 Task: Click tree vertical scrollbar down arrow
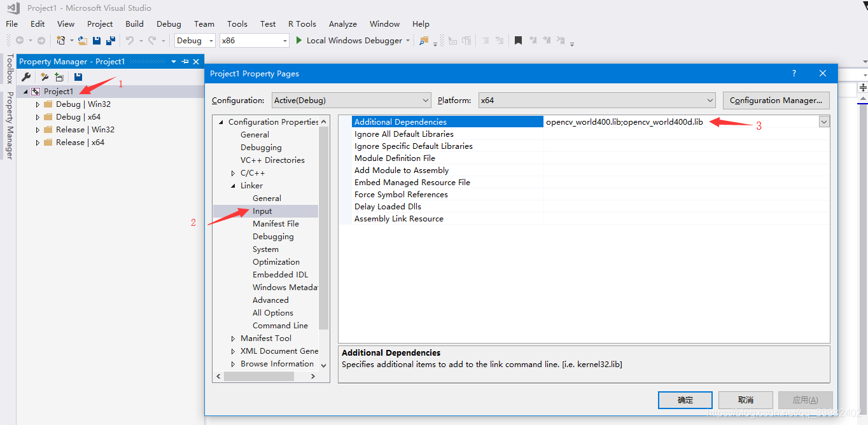[x=323, y=365]
